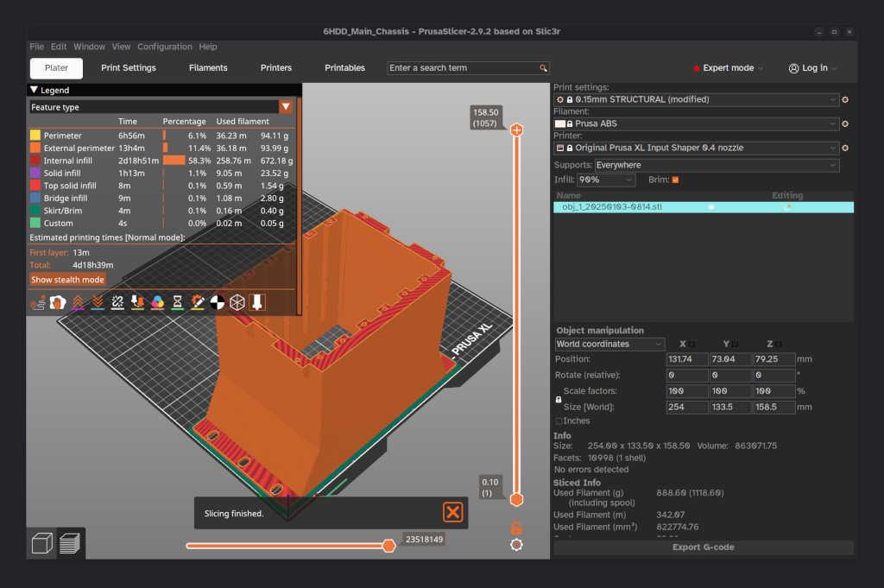Image resolution: width=884 pixels, height=588 pixels.
Task: Toggle Shells wireframe cube icon in legend
Action: point(237,303)
